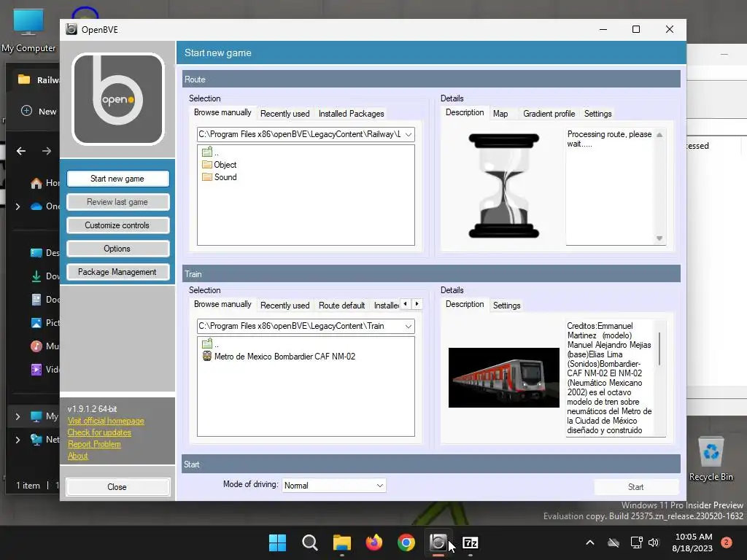Open Recycle Bin on desktop
This screenshot has height=560, width=747.
(711, 459)
